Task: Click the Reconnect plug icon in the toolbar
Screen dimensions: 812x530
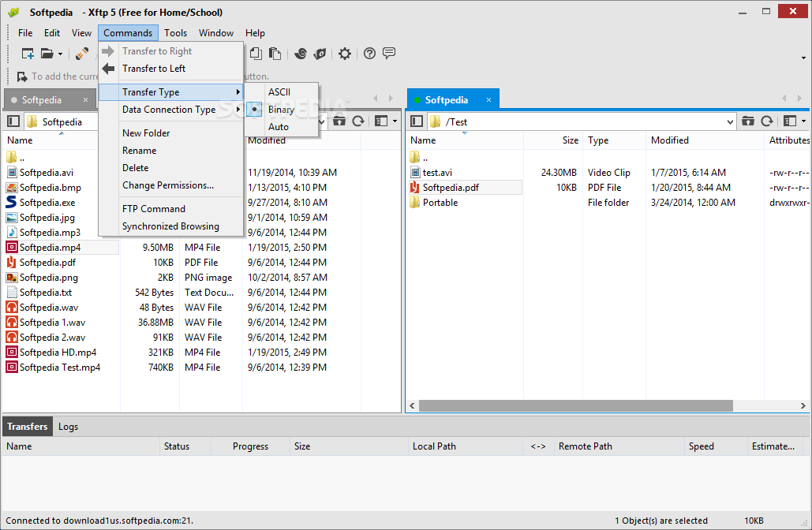Action: click(82, 54)
